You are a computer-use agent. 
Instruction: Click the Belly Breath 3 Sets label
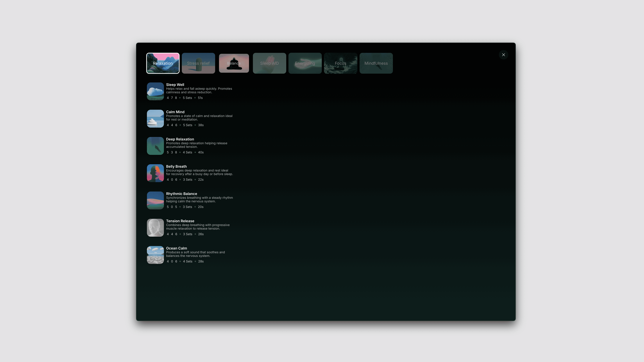pos(187,180)
